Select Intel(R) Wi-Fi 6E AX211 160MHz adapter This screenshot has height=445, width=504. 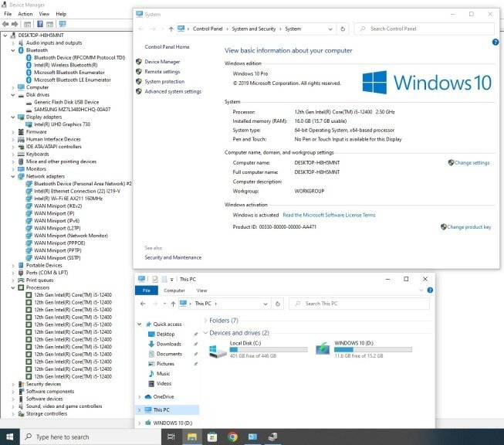68,199
